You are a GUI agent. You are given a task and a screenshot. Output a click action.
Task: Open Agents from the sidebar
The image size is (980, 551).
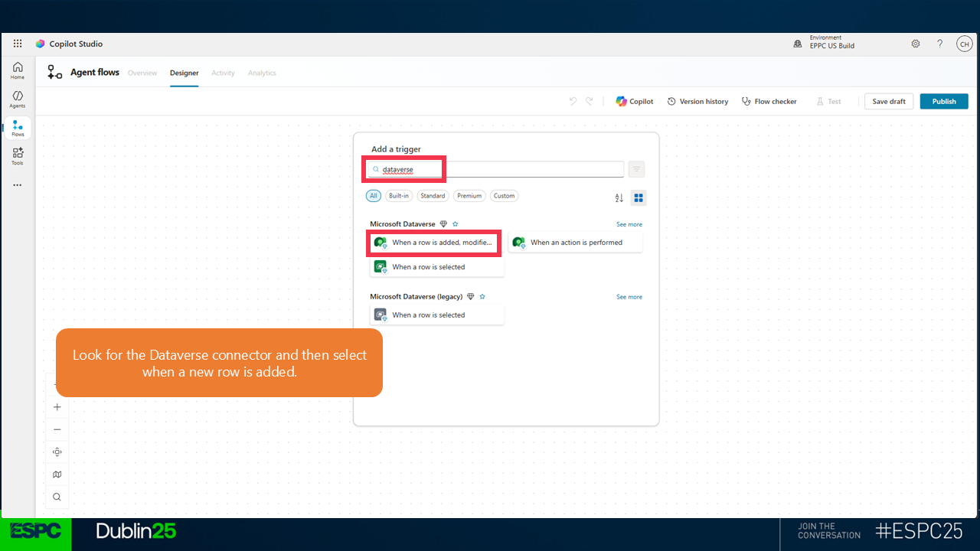(17, 99)
